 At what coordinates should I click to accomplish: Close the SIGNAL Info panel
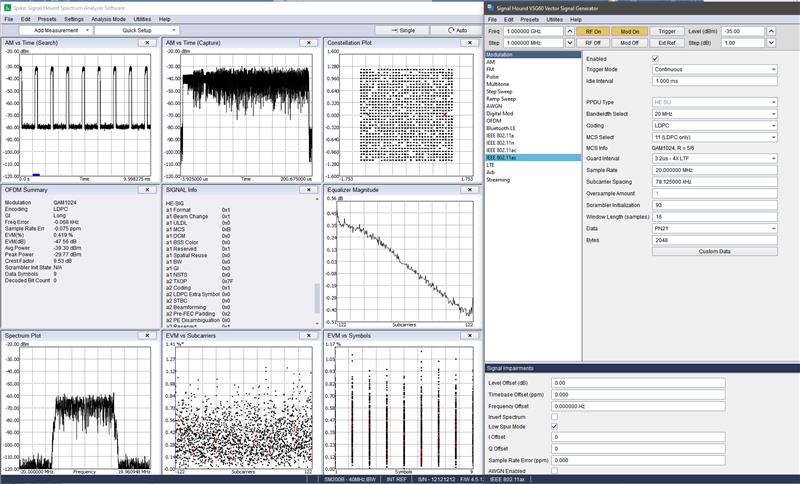coord(309,190)
